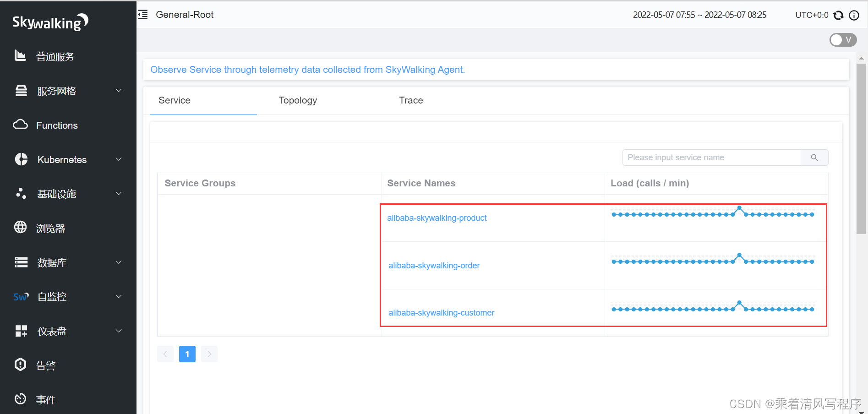This screenshot has width=868, height=414.
Task: Open alibaba-skywalking-product service link
Action: point(437,218)
